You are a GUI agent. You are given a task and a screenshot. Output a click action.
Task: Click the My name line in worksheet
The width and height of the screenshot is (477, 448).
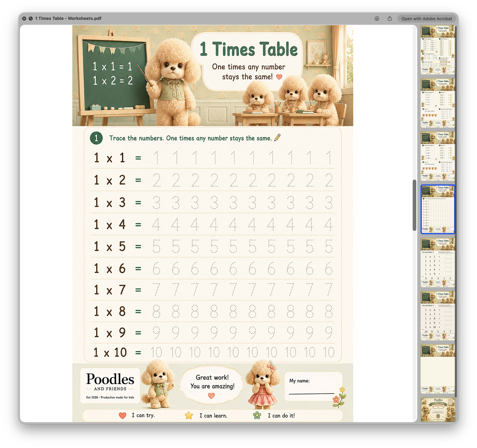(311, 394)
